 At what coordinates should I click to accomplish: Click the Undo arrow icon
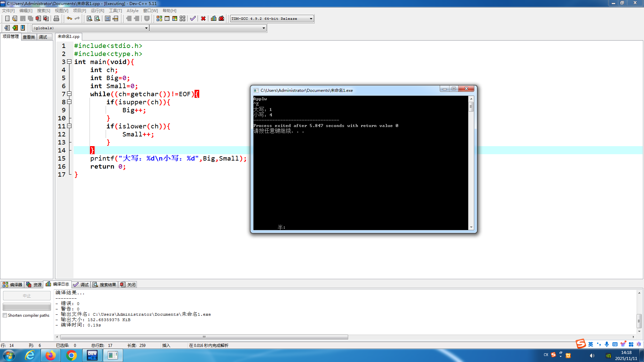coord(69,18)
